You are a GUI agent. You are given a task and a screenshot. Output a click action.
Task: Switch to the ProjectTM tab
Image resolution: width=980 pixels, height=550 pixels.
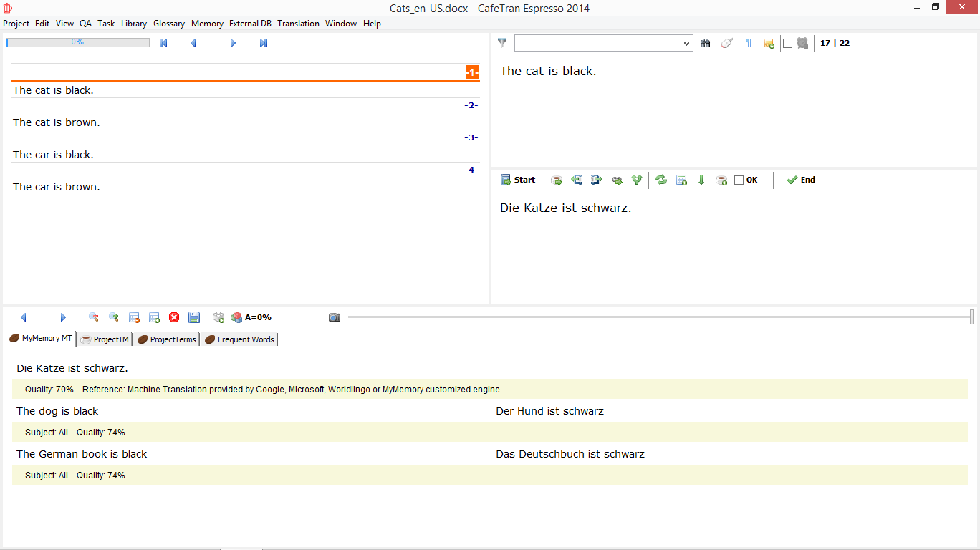(x=105, y=339)
